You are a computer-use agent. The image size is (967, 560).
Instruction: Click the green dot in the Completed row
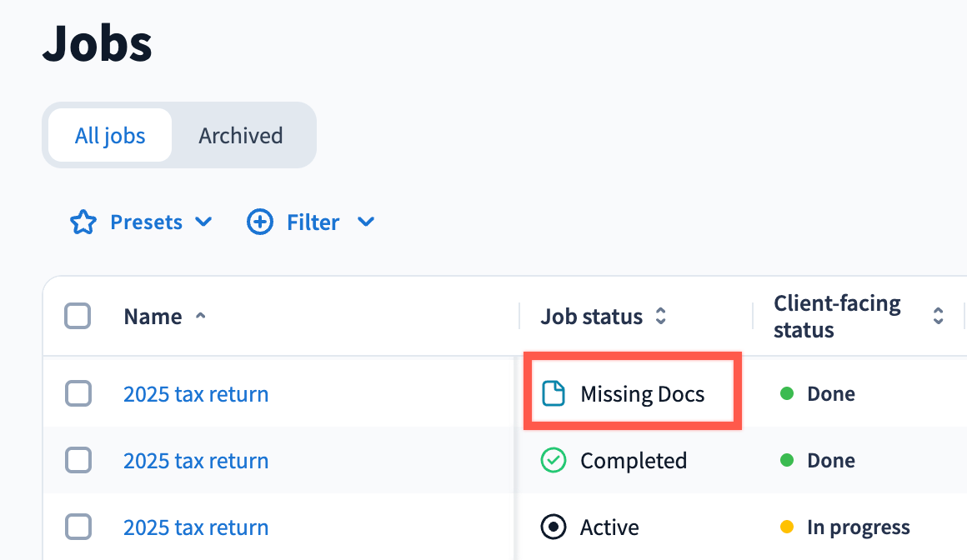pyautogui.click(x=786, y=461)
